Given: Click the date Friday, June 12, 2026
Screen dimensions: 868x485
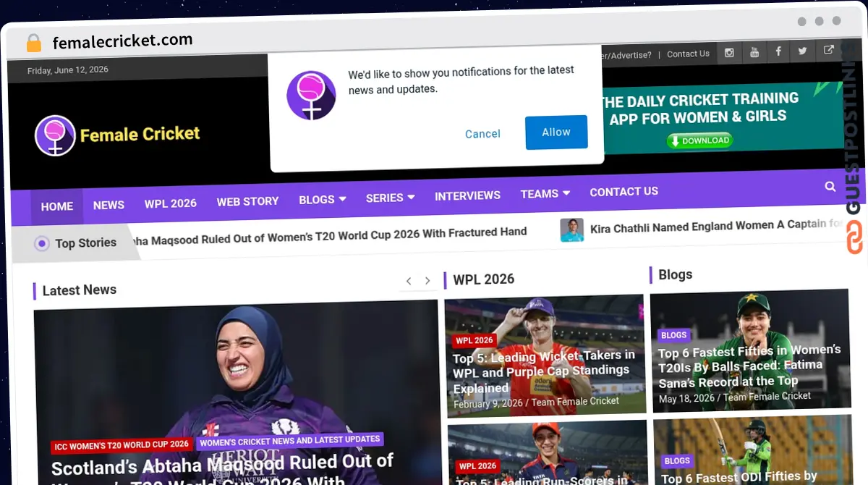Looking at the screenshot, I should click(x=67, y=70).
